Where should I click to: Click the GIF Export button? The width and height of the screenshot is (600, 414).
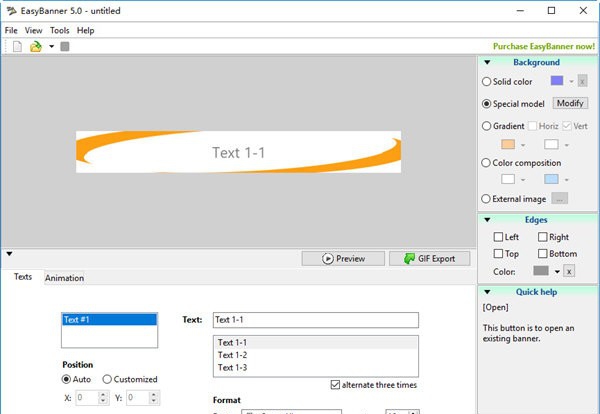[430, 259]
